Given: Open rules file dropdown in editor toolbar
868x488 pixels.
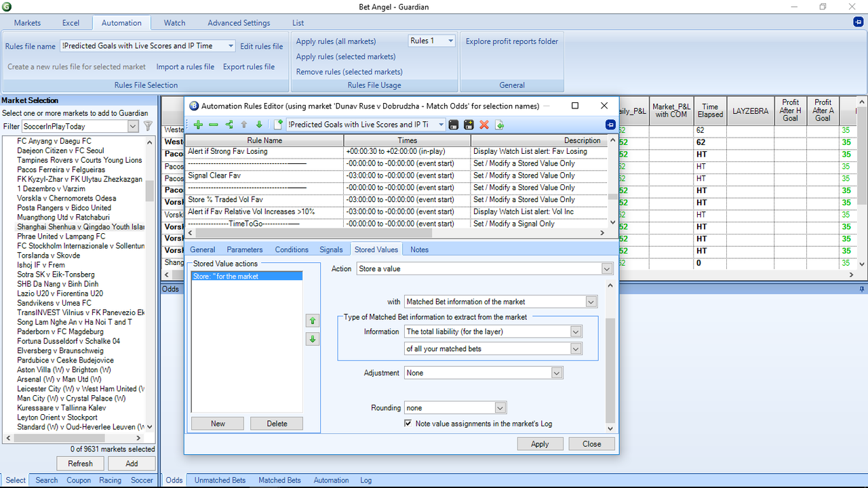Looking at the screenshot, I should 441,125.
